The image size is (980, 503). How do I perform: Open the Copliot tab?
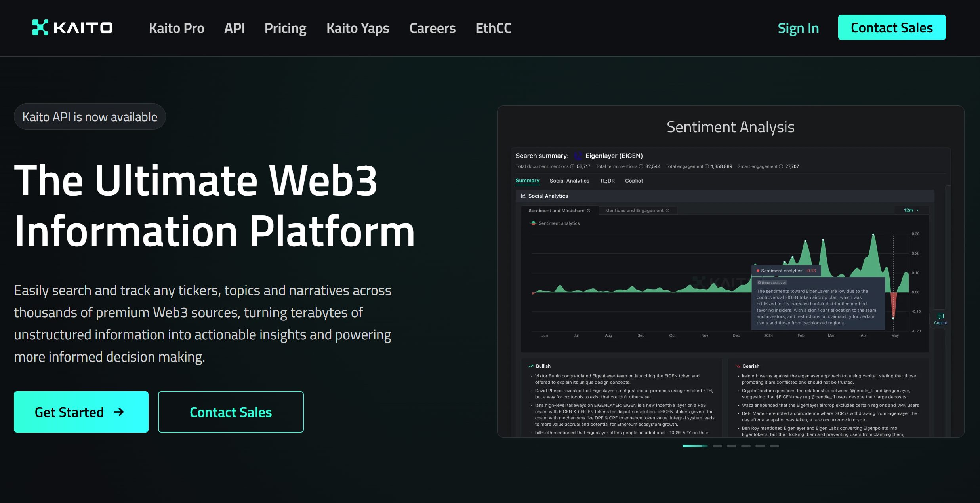pyautogui.click(x=634, y=181)
